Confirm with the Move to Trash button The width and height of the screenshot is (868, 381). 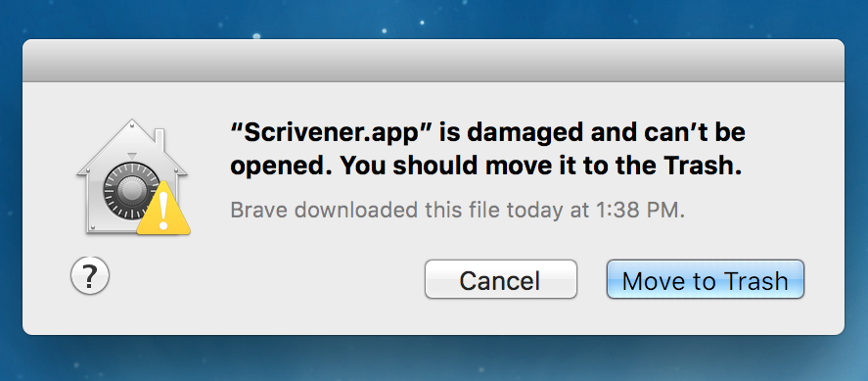pos(706,280)
